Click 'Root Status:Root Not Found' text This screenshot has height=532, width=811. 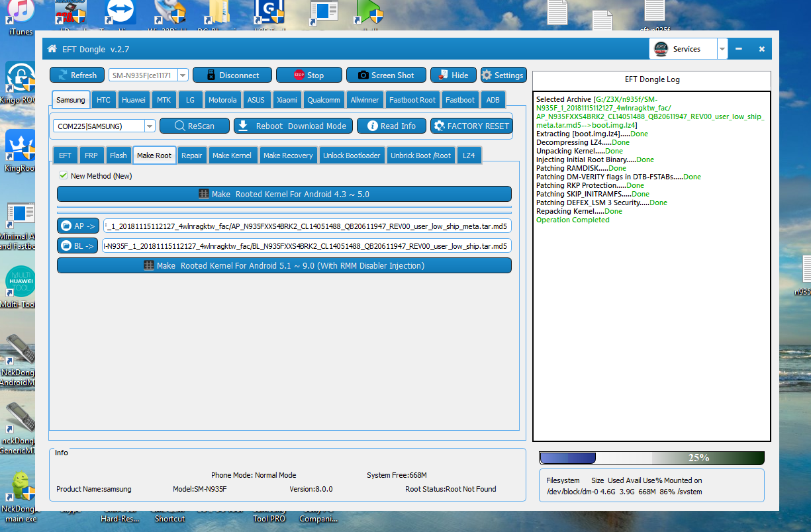click(450, 489)
